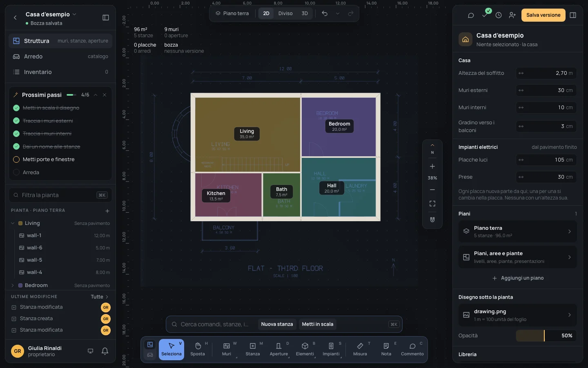Switch to 3D view
This screenshot has height=368, width=588.
pyautogui.click(x=305, y=13)
